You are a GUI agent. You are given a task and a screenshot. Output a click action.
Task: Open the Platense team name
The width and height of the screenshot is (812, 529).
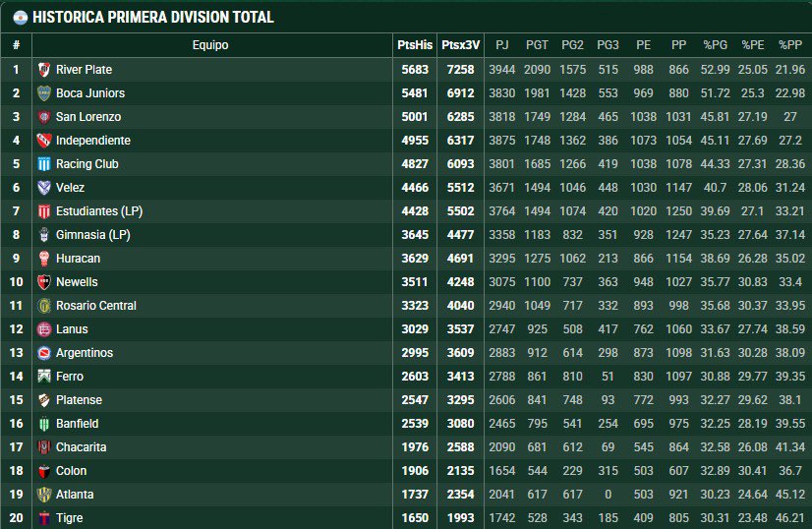point(79,400)
